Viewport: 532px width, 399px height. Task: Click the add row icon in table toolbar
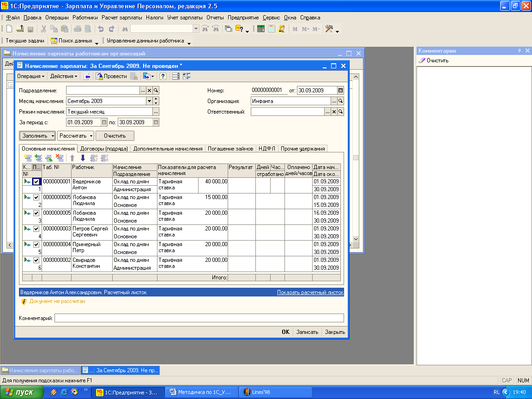coord(28,158)
